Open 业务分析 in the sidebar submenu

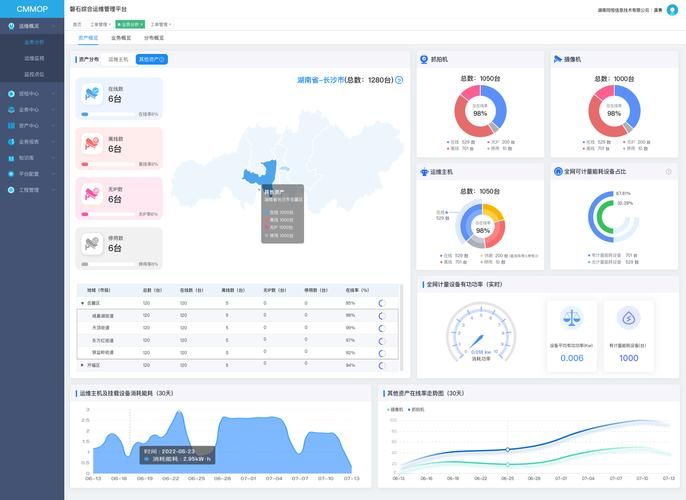click(x=34, y=42)
